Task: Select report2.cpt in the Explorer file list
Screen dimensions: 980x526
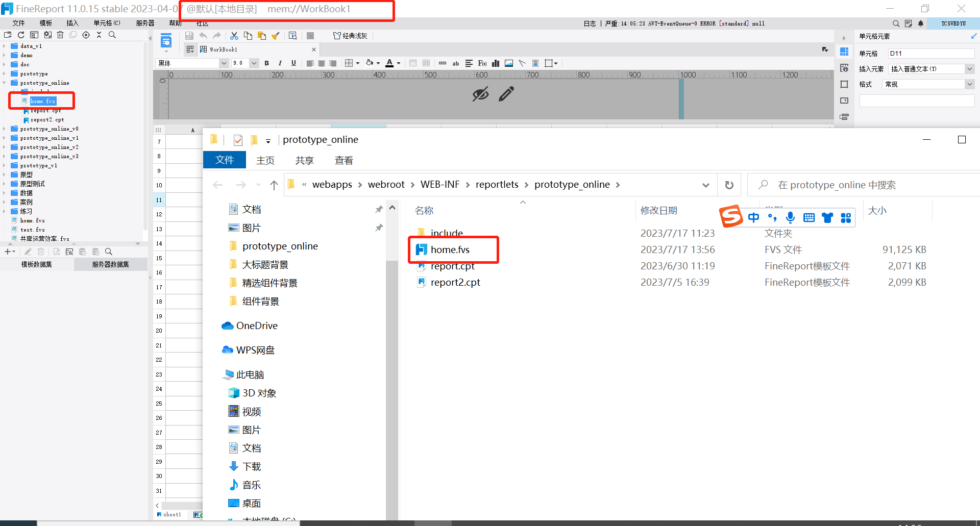Action: pos(455,282)
